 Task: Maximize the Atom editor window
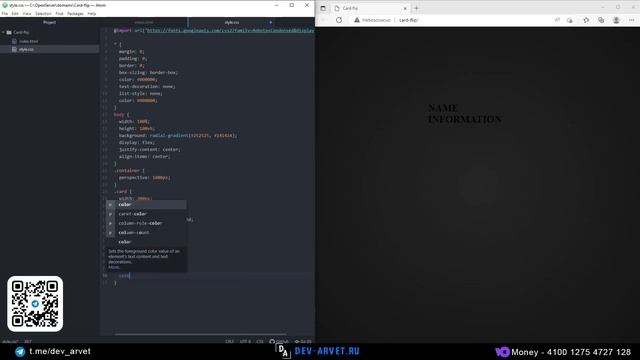(x=291, y=5)
